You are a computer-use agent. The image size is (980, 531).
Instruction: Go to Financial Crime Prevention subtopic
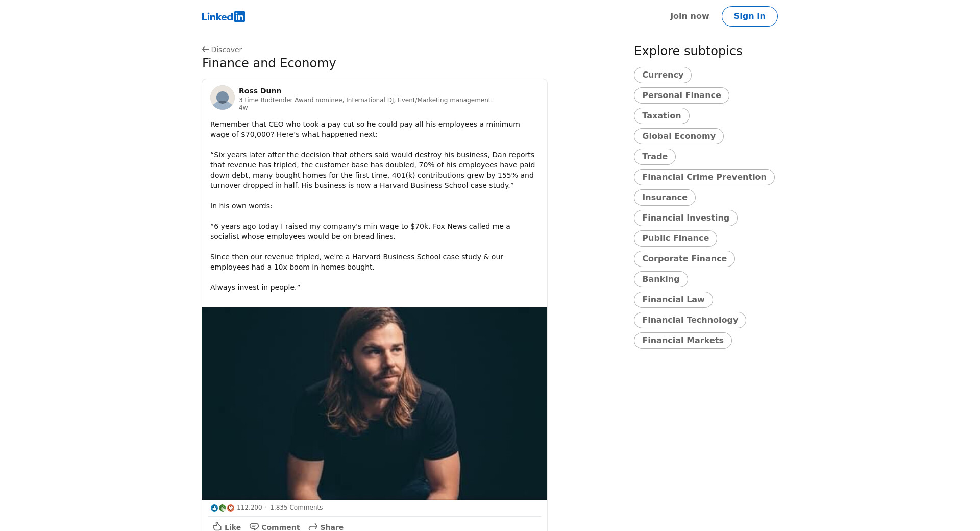click(x=704, y=177)
